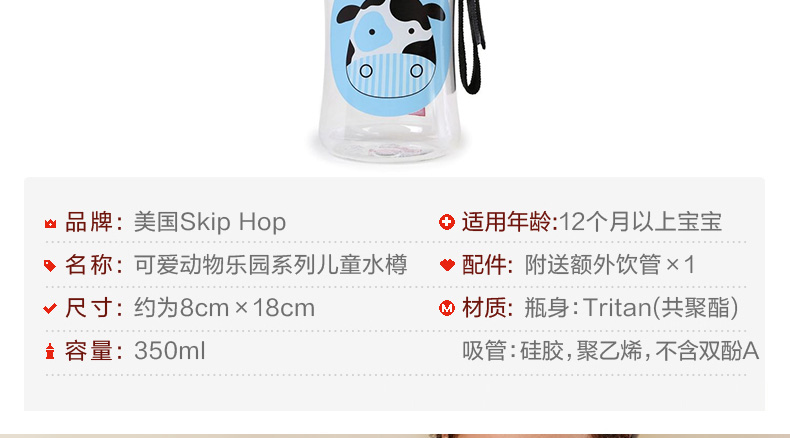
Task: Click the size value 约为8cm×18cm
Action: pyautogui.click(x=224, y=308)
